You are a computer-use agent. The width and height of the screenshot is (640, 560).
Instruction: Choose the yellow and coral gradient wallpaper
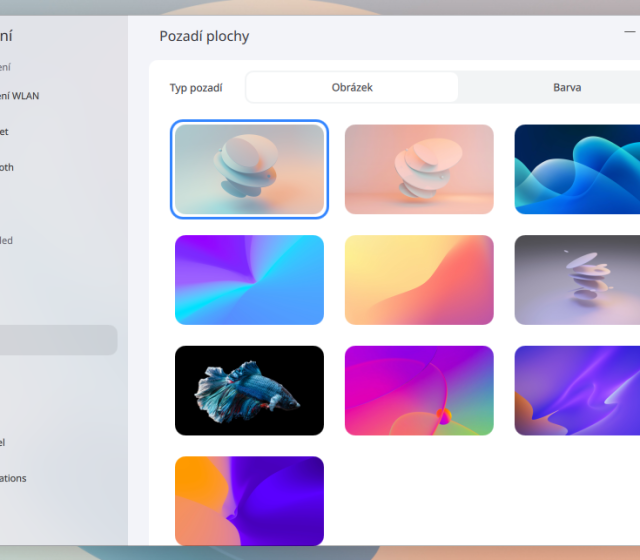coord(419,280)
